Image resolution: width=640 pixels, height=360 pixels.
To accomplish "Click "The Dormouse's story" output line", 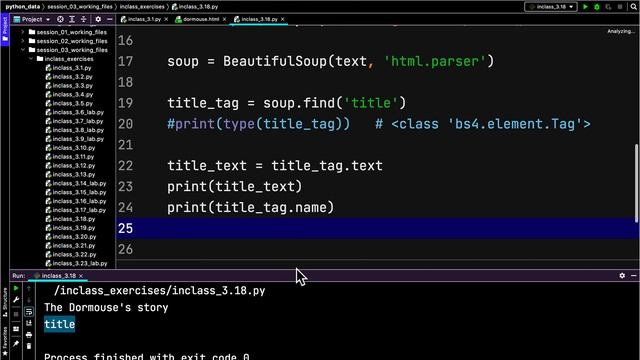I will click(x=106, y=307).
